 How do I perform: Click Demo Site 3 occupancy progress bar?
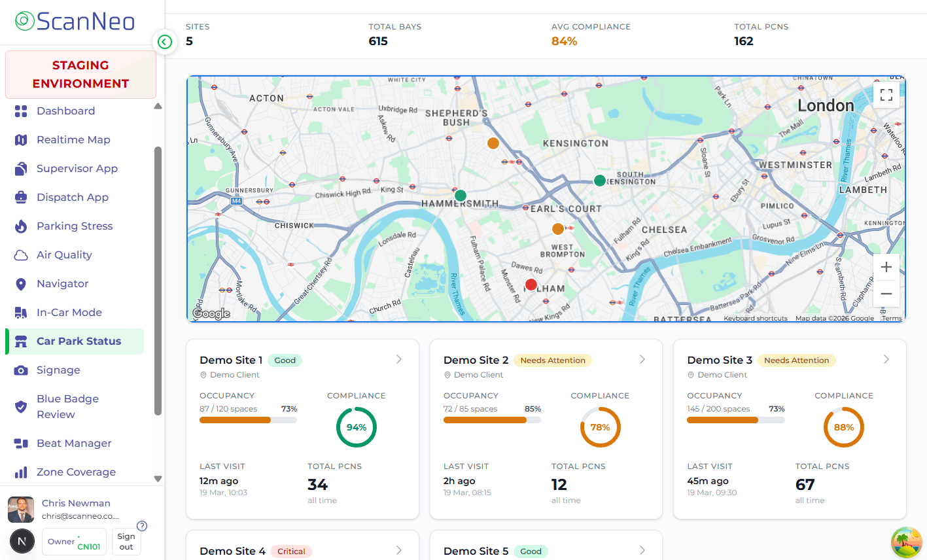click(735, 420)
